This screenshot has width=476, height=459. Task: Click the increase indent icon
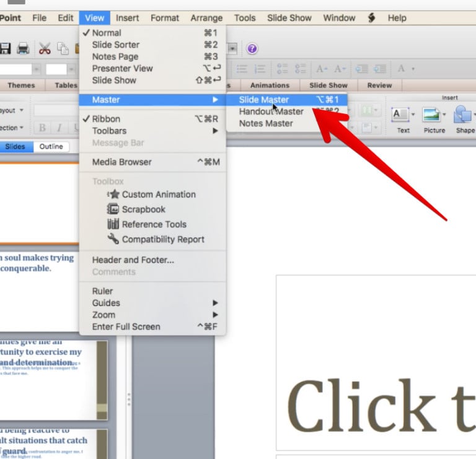380,69
